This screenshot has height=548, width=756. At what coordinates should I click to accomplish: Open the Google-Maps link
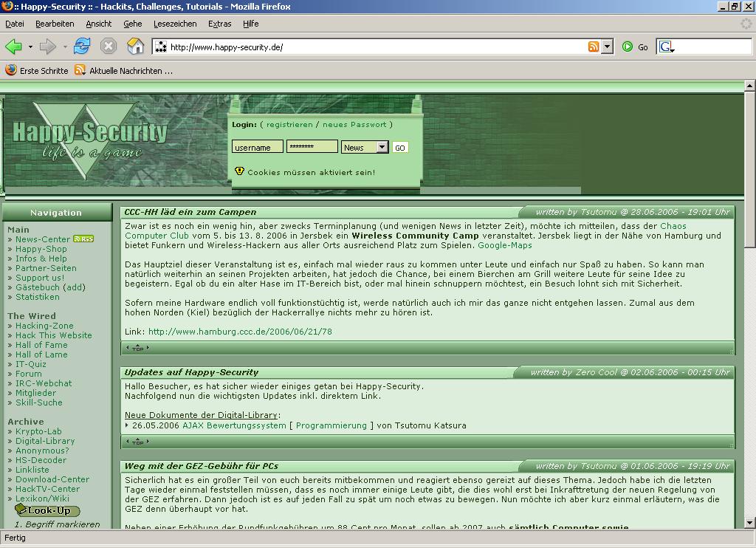tap(505, 245)
